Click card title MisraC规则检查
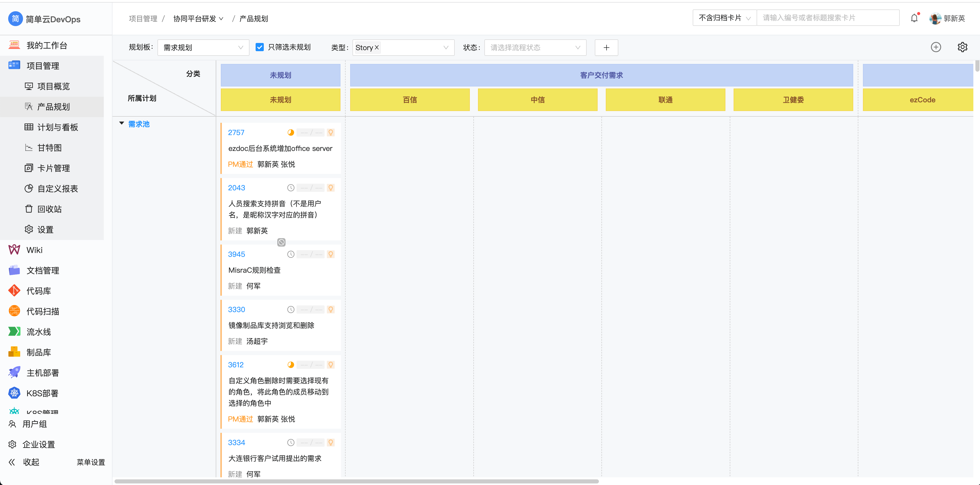980x485 pixels. pyautogui.click(x=255, y=270)
